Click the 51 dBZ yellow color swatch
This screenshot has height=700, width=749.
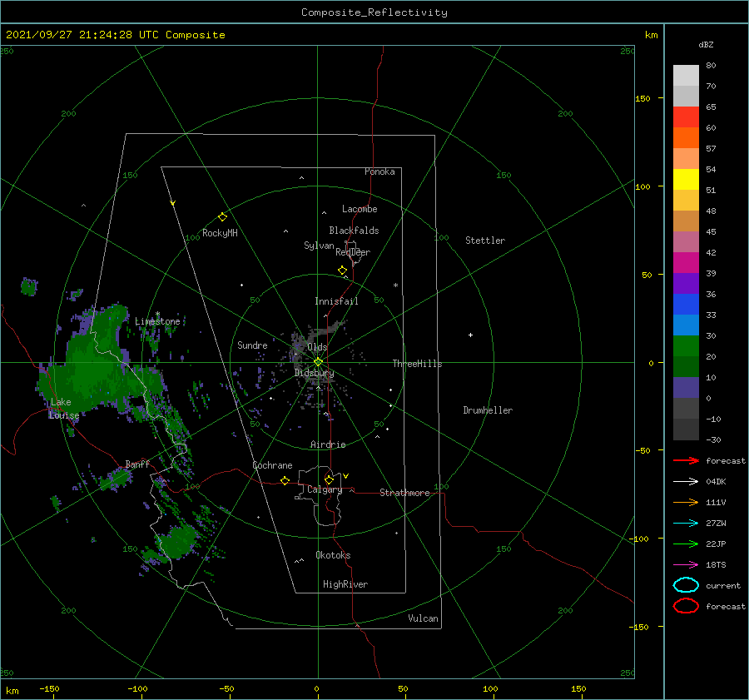(x=686, y=180)
